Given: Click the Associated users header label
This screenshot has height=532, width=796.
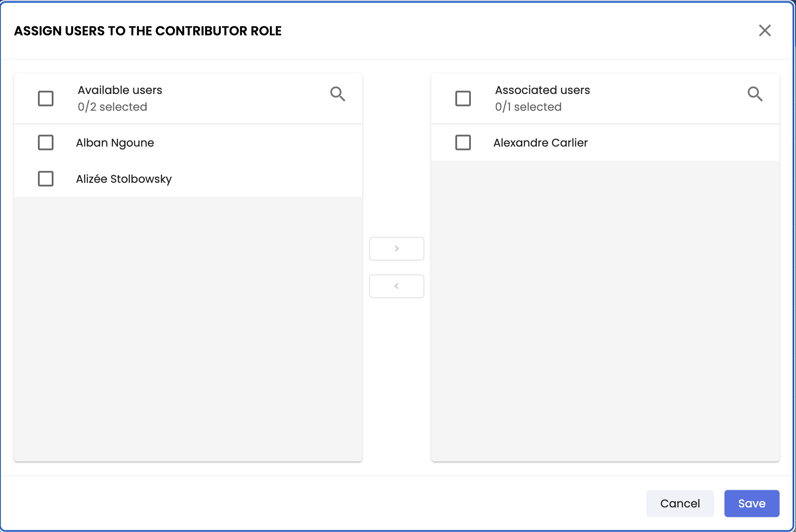Looking at the screenshot, I should coord(542,90).
